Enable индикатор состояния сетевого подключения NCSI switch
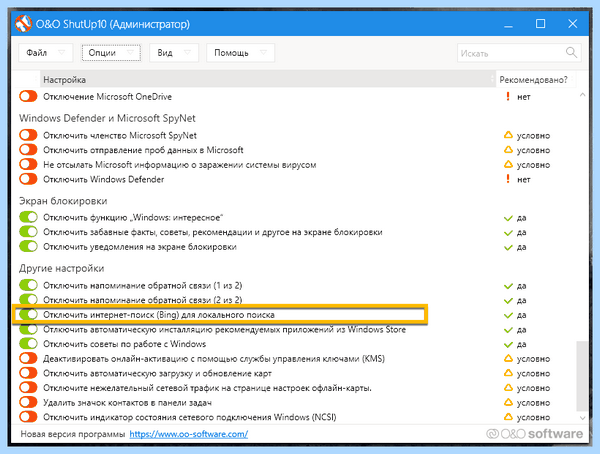 [28, 417]
